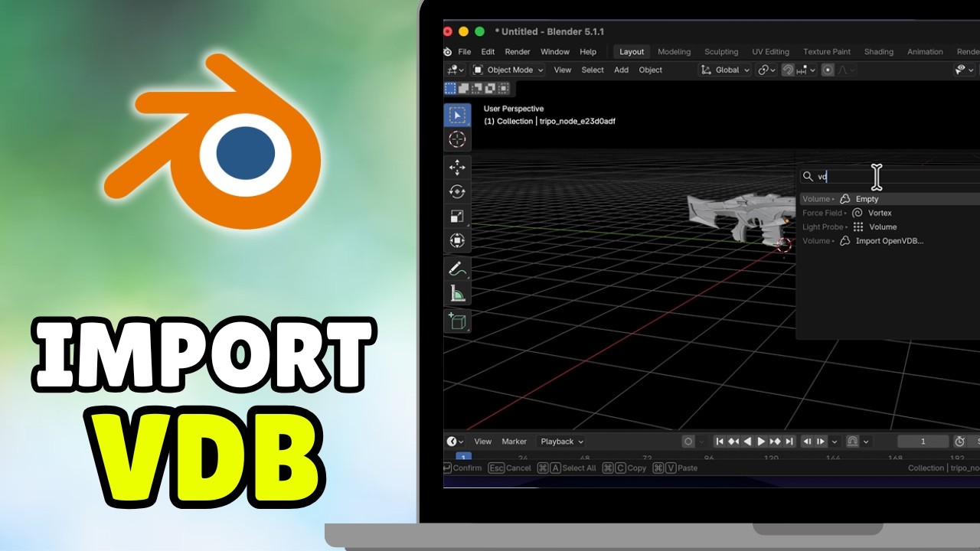Choose the Extend selection mode icon

(463, 89)
